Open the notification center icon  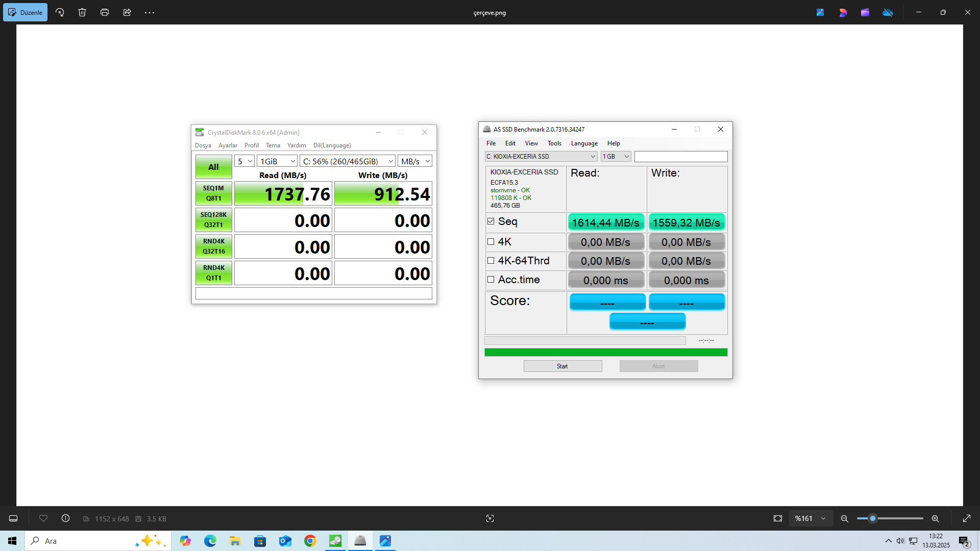[964, 541]
